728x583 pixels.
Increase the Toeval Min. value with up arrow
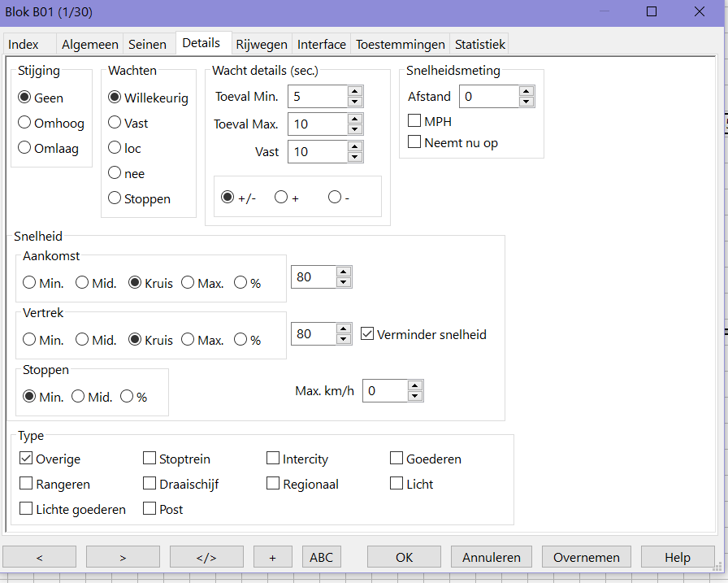[354, 92]
